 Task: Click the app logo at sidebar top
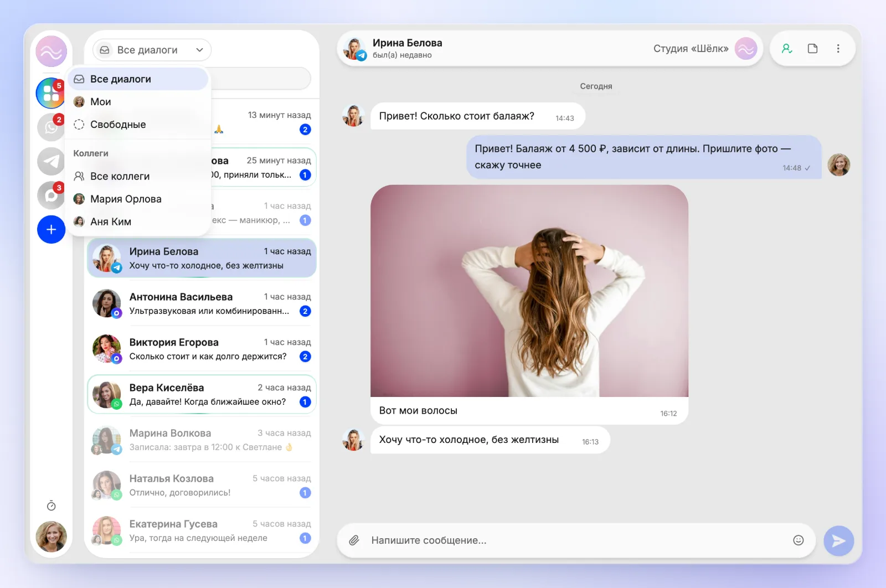[51, 51]
